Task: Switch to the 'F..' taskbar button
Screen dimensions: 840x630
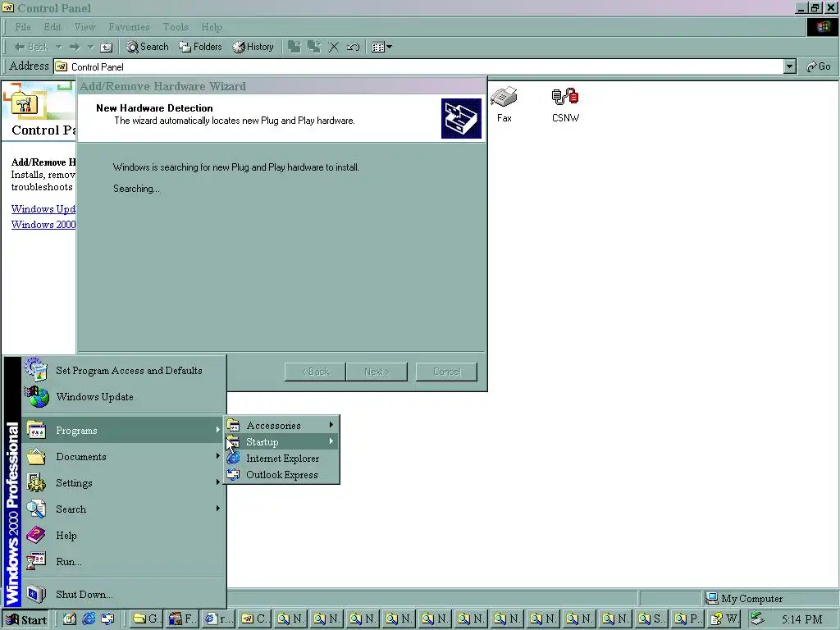Action: (181, 619)
